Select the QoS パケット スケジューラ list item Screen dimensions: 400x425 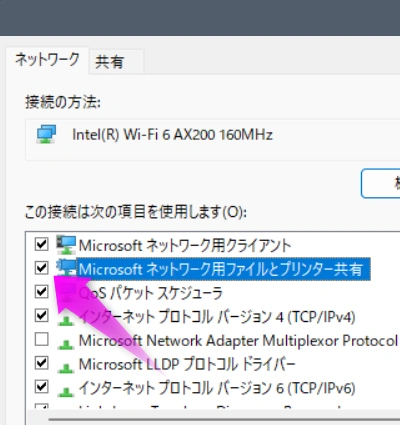click(150, 293)
